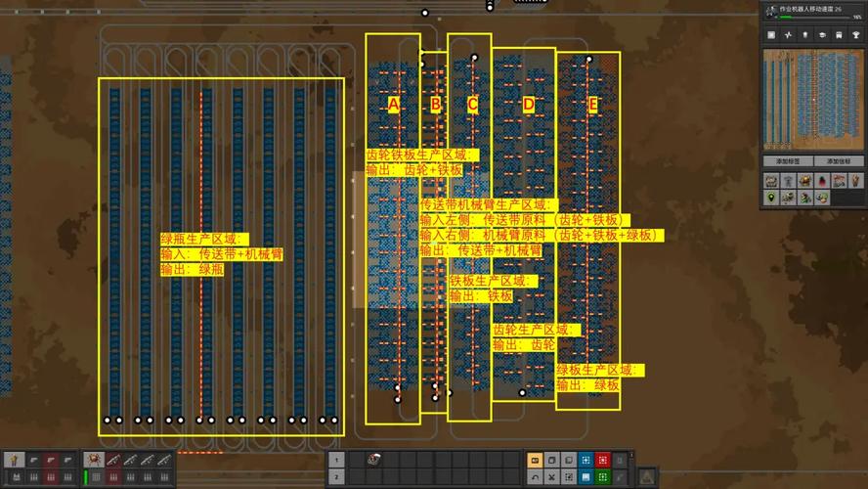Click the paste shortcut icon
The image size is (868, 489).
click(569, 461)
